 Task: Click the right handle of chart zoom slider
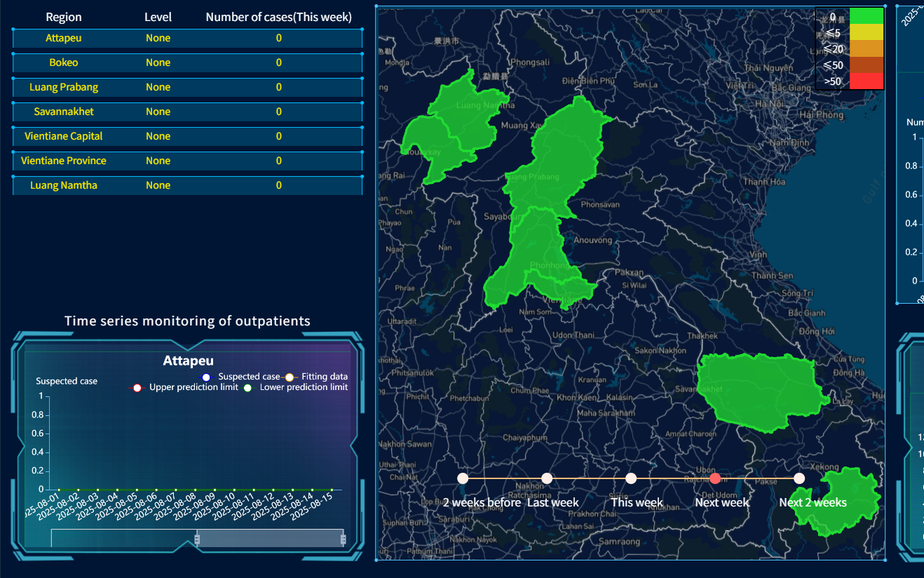coord(343,539)
